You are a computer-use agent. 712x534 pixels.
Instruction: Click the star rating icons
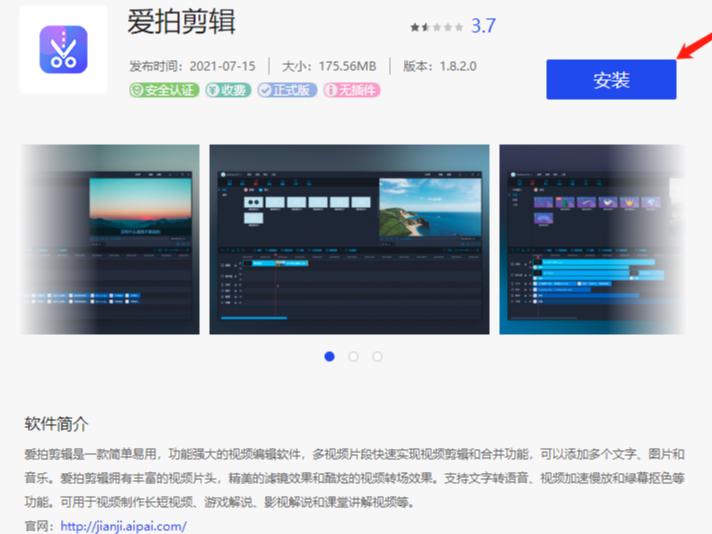click(x=436, y=27)
